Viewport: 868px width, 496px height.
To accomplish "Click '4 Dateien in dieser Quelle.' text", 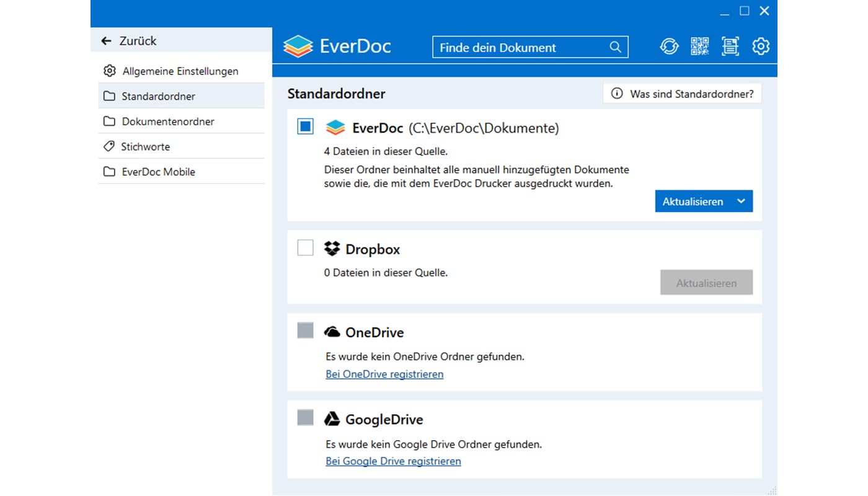I will pos(386,151).
